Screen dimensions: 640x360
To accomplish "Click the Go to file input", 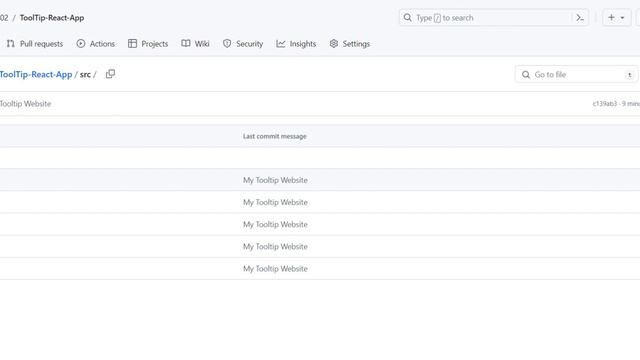I will pyautogui.click(x=576, y=75).
